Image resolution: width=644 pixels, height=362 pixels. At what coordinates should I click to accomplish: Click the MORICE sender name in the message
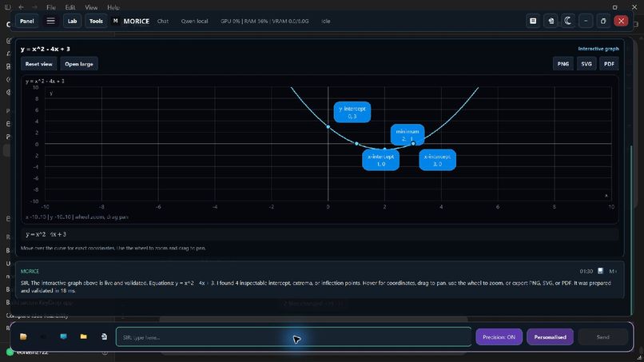pyautogui.click(x=30, y=271)
